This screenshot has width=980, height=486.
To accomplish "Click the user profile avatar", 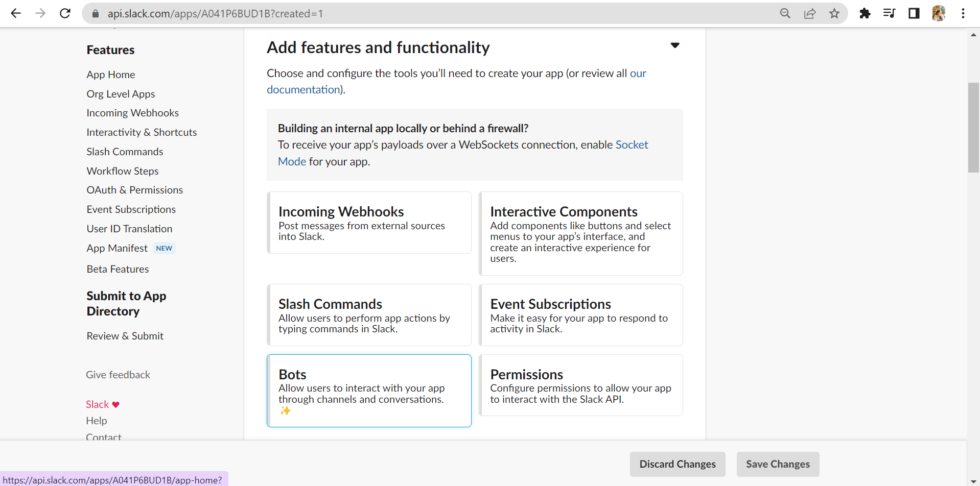I will tap(938, 13).
